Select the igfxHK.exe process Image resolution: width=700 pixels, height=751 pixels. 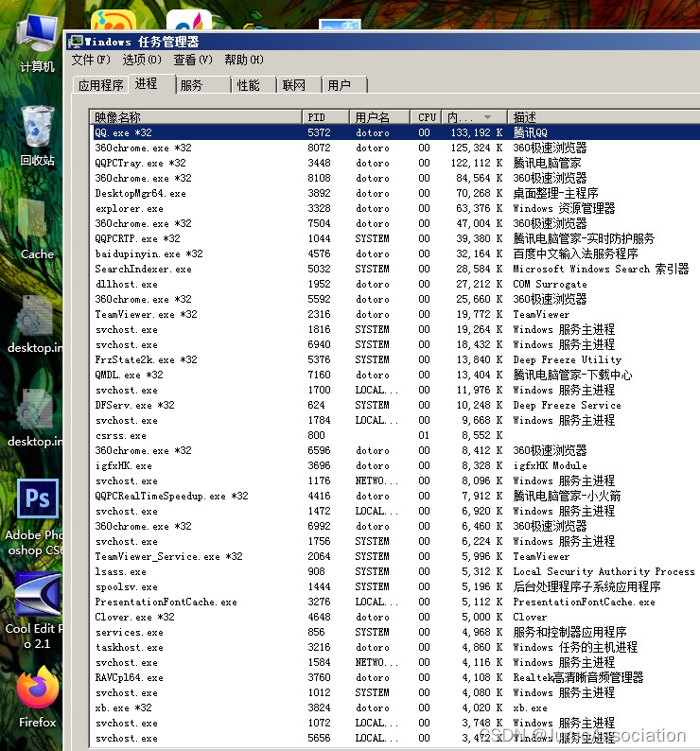pos(395,465)
